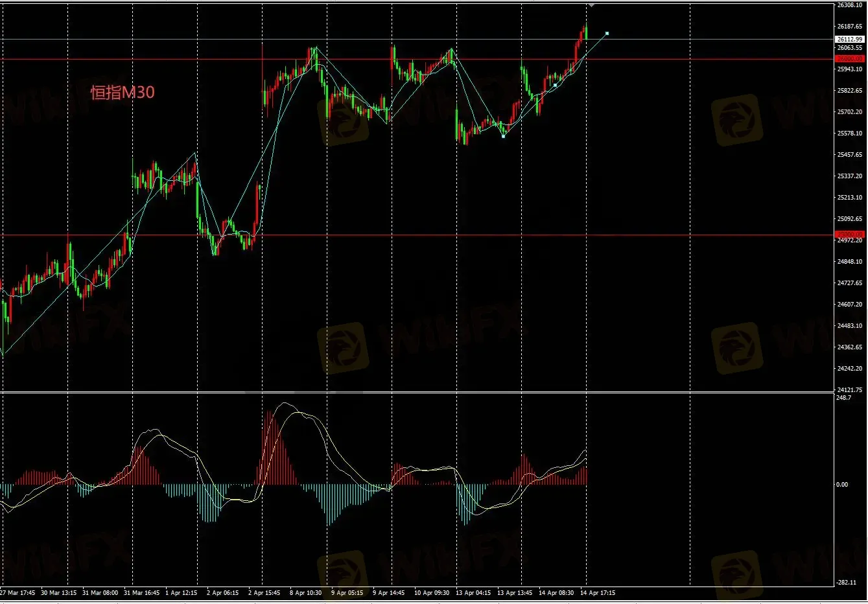
Task: Click the 30 Mar 13:15 time label
Action: 59,593
